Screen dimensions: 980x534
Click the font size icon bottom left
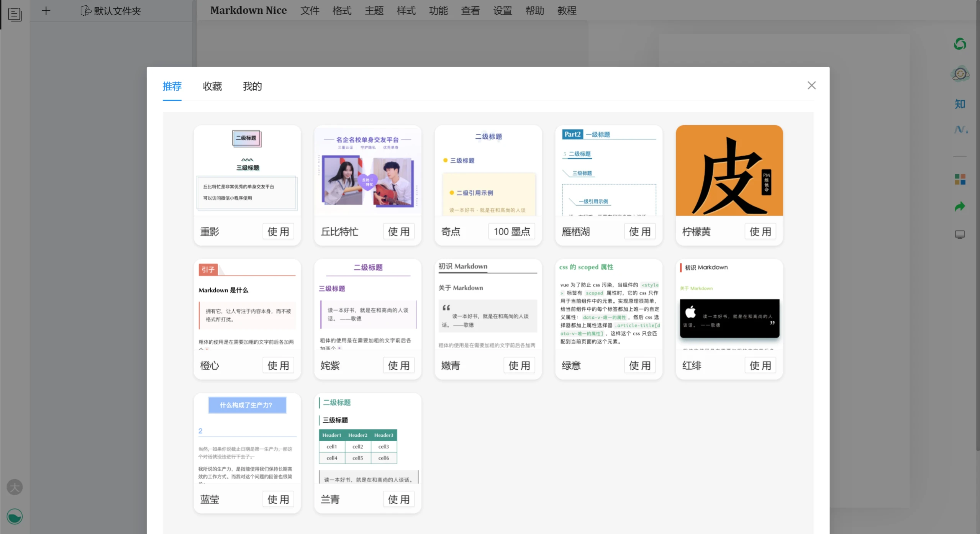pos(15,487)
